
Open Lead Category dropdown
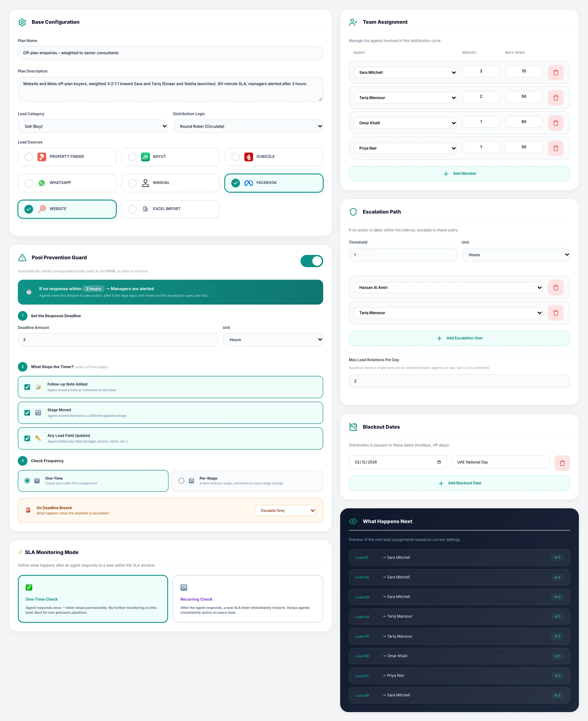point(92,126)
